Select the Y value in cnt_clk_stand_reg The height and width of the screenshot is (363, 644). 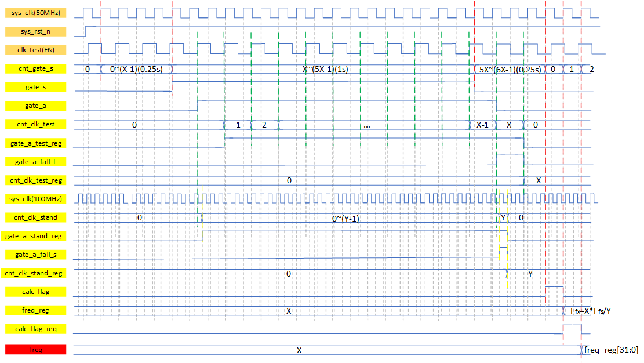coord(530,273)
